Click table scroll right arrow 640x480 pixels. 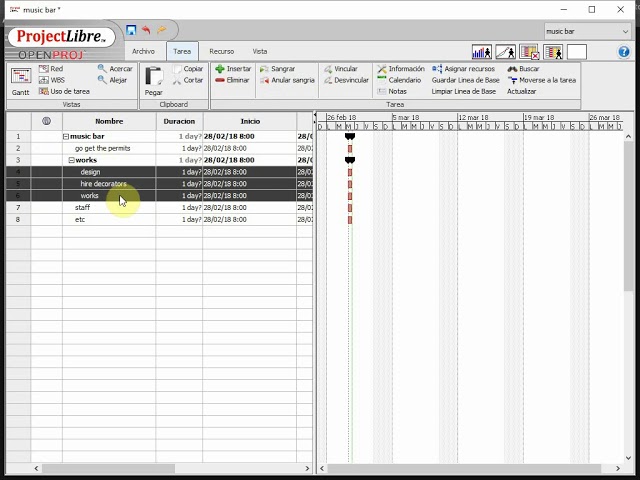click(307, 468)
